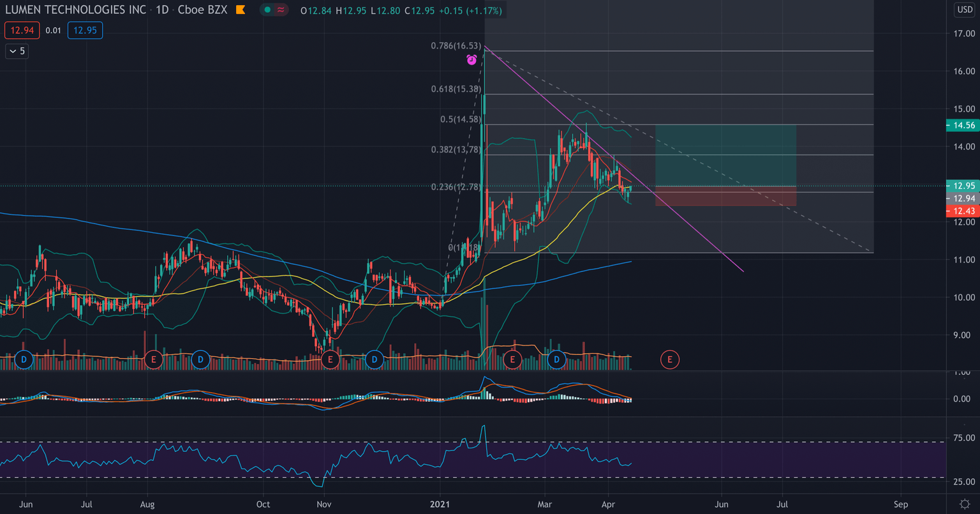Image resolution: width=980 pixels, height=514 pixels.
Task: Click the Apr label on time axis
Action: 608,504
